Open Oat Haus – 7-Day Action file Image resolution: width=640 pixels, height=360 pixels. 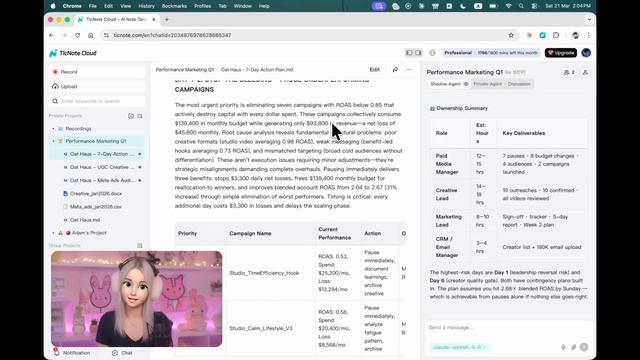(102, 154)
